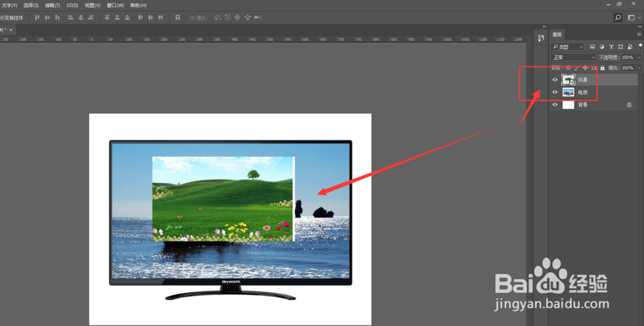The height and width of the screenshot is (326, 644).
Task: Prevent auto-nesting into artboards lock
Action: [594, 68]
